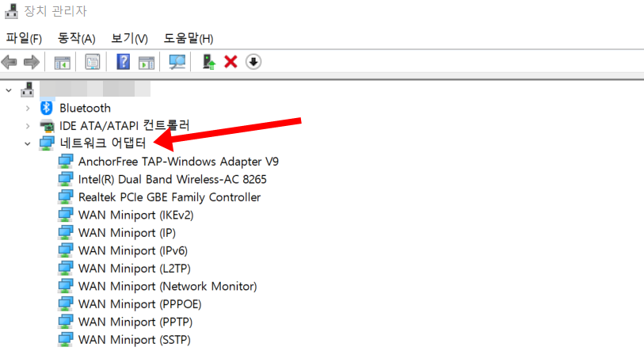Toggle the console tree pane icon
The width and height of the screenshot is (644, 351).
tap(62, 63)
